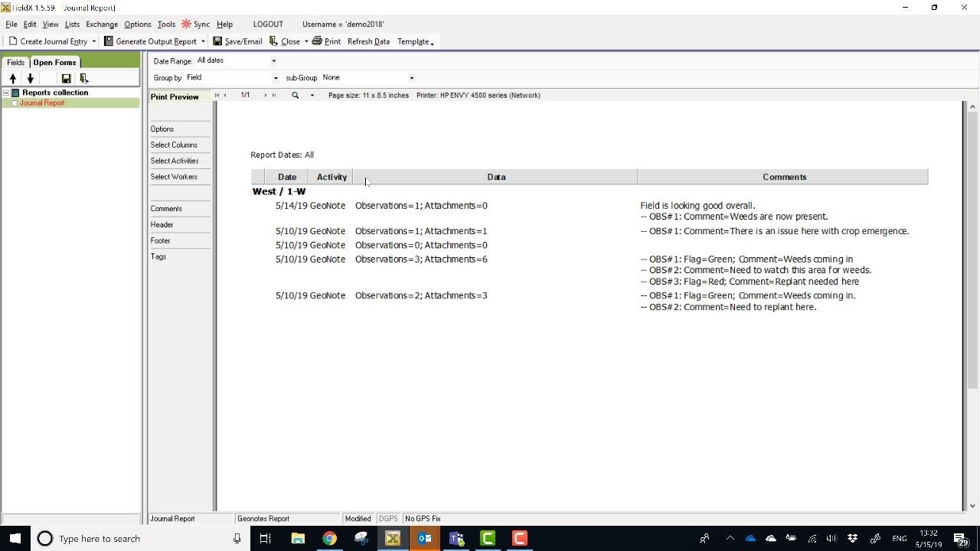Close the open form using the exit door icon
Screen dimensions: 980x551
pyautogui.click(x=83, y=78)
